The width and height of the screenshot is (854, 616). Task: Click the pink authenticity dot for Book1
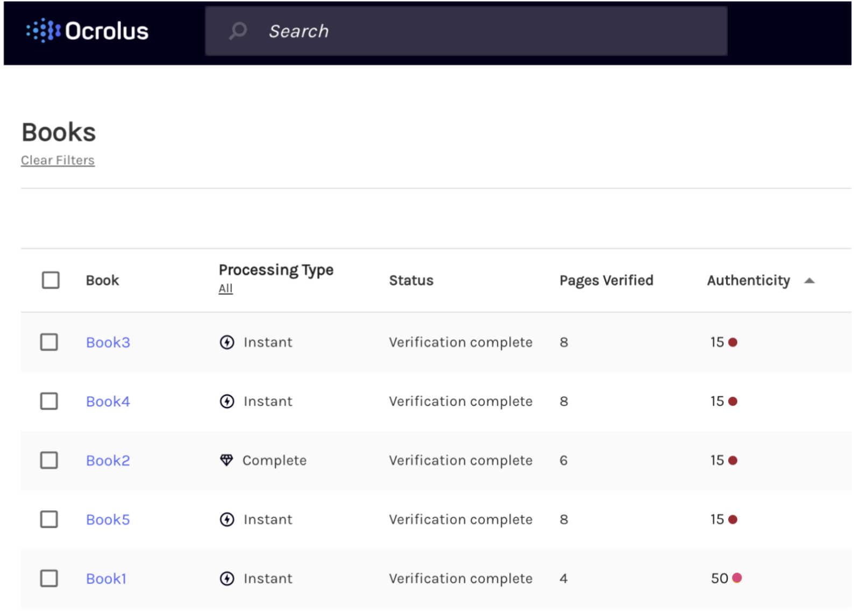tap(737, 578)
